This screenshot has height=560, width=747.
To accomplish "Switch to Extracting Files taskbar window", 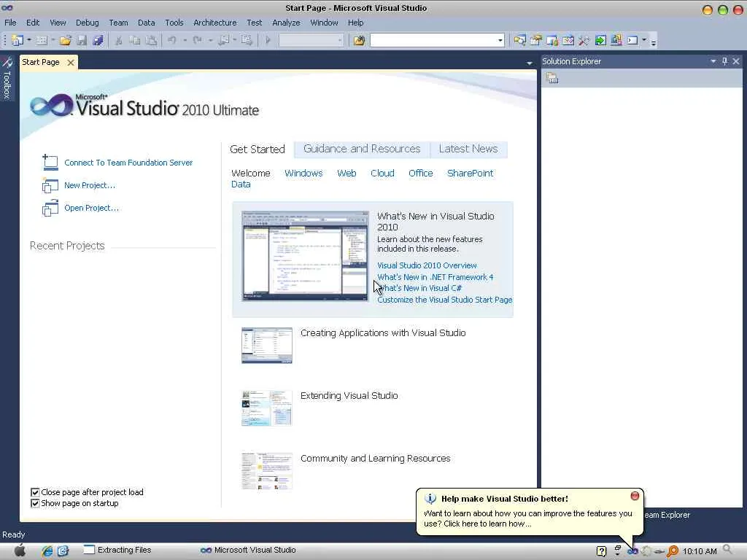I will [117, 550].
